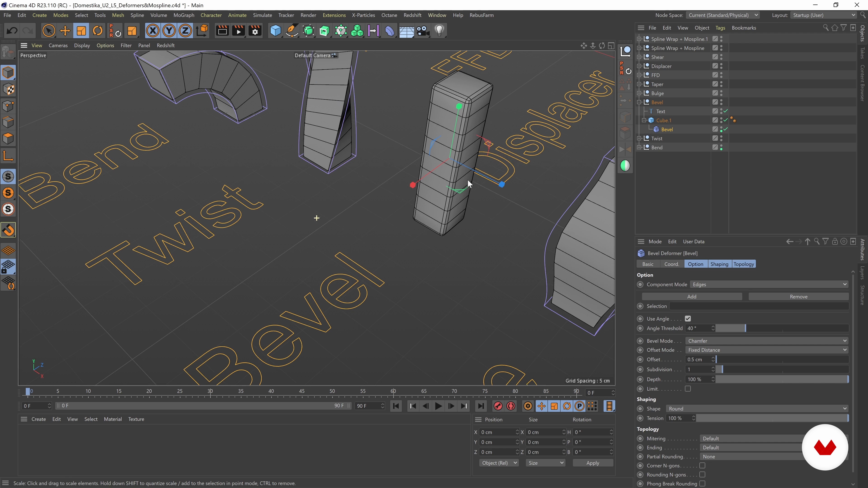Open Offset Mode dropdown

tap(767, 350)
